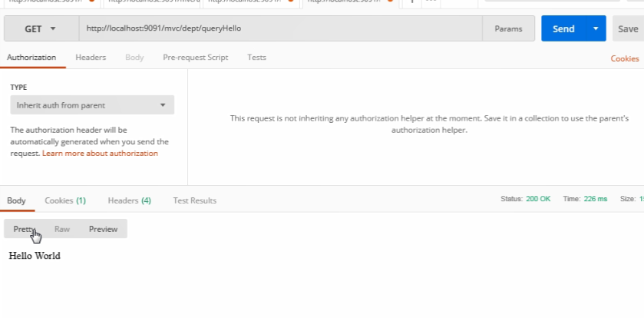View response Cookies (1) tab
Image resolution: width=644 pixels, height=318 pixels.
(x=65, y=200)
